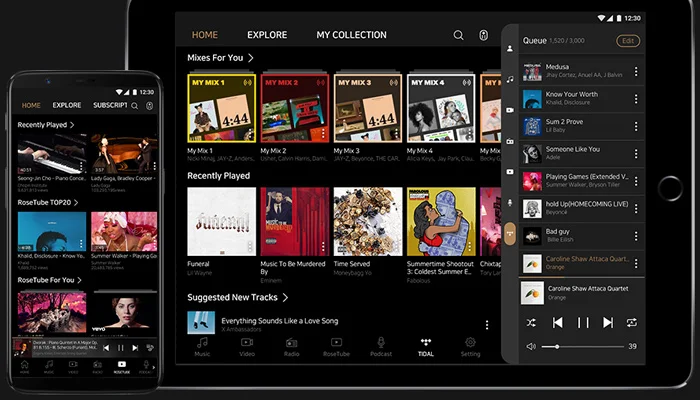Open Setting gear in tablet bottom bar
The height and width of the screenshot is (400, 700).
(470, 346)
